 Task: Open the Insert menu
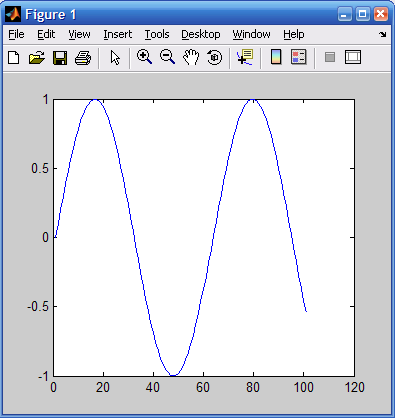118,34
